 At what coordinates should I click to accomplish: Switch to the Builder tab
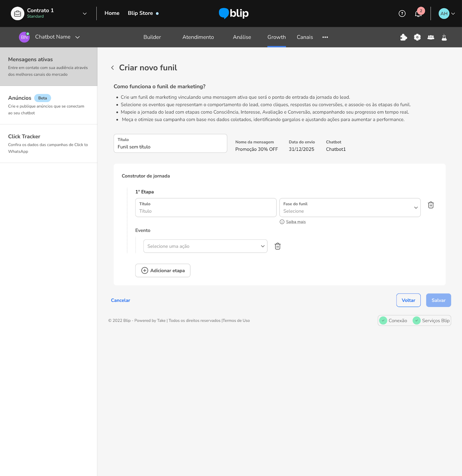(x=152, y=37)
